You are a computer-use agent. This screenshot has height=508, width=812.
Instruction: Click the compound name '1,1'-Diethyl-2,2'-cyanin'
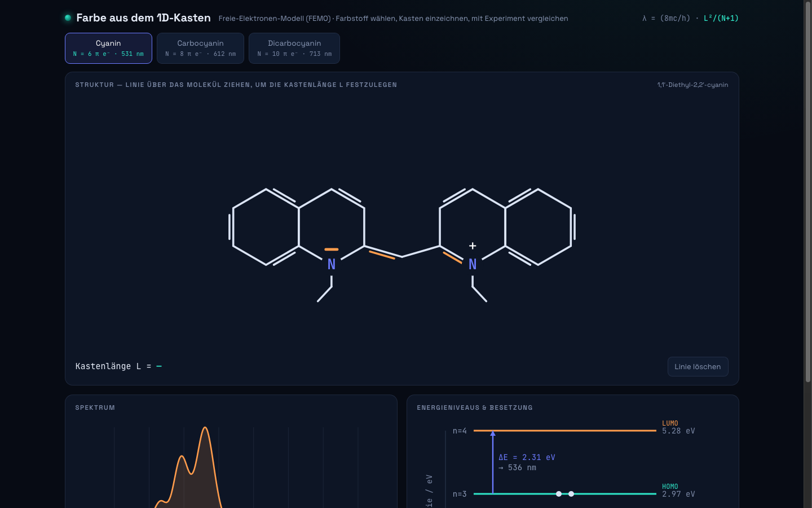692,85
